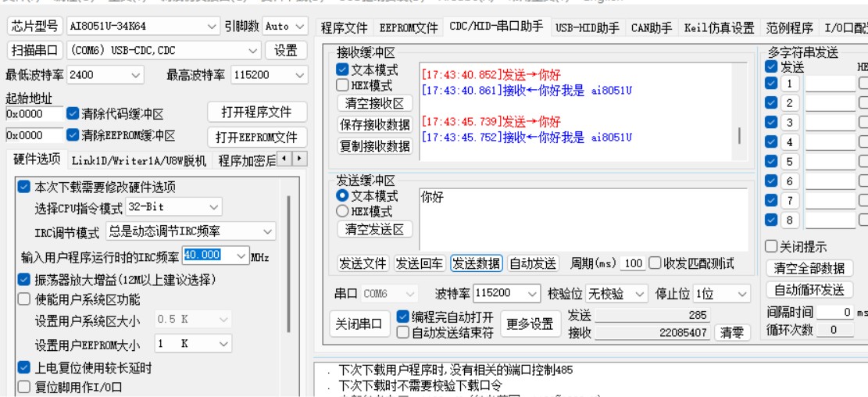Open the IRC调节模式 dropdown

(x=191, y=231)
